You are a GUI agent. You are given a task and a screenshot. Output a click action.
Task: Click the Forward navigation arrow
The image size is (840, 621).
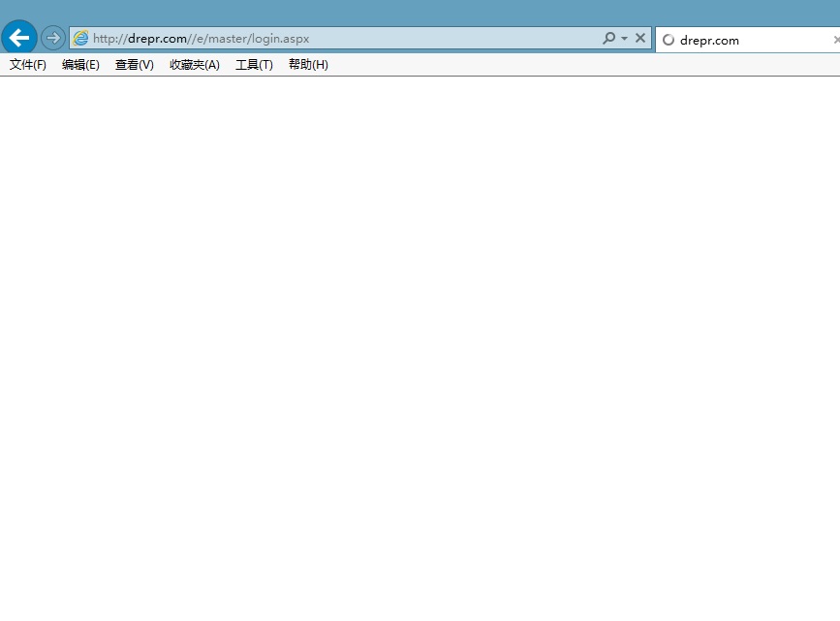click(x=53, y=39)
